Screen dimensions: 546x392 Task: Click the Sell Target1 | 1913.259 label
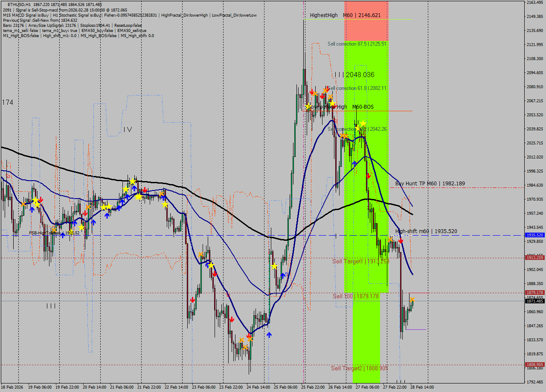[x=361, y=261]
